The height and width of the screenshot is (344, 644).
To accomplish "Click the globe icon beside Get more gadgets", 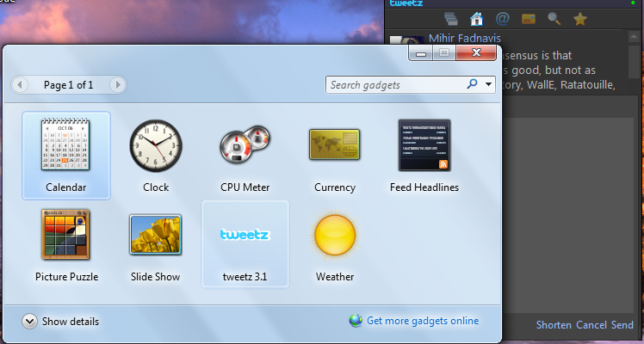I will [356, 321].
